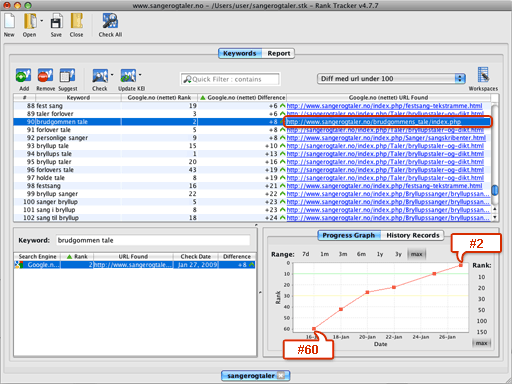This screenshot has height=384, width=512.
Task: Sort by Google.no (nettet) Difference column header
Action: click(x=242, y=98)
